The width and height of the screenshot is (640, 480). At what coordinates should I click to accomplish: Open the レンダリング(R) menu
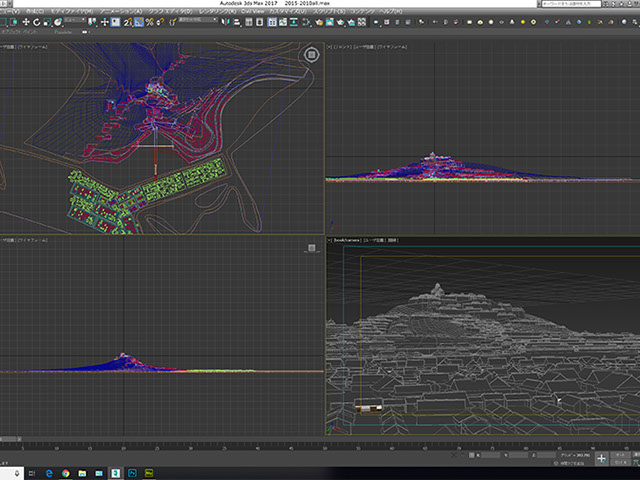pos(216,11)
